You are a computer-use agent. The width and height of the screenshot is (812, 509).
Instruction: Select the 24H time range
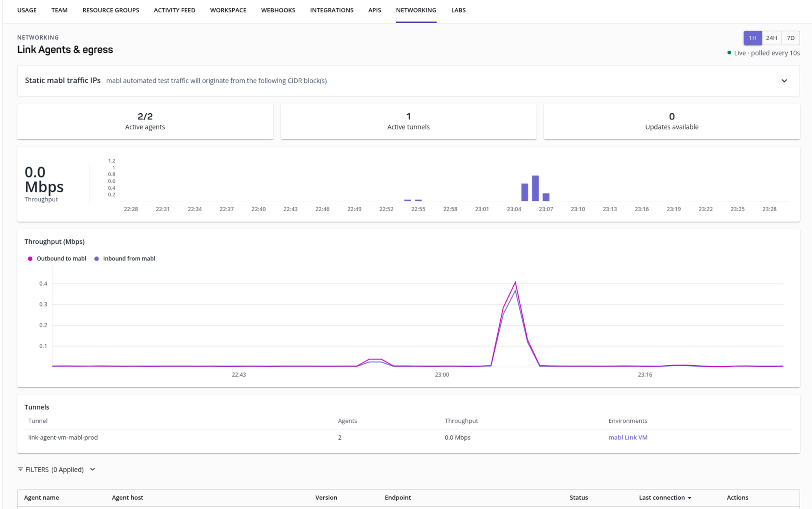[x=771, y=38]
